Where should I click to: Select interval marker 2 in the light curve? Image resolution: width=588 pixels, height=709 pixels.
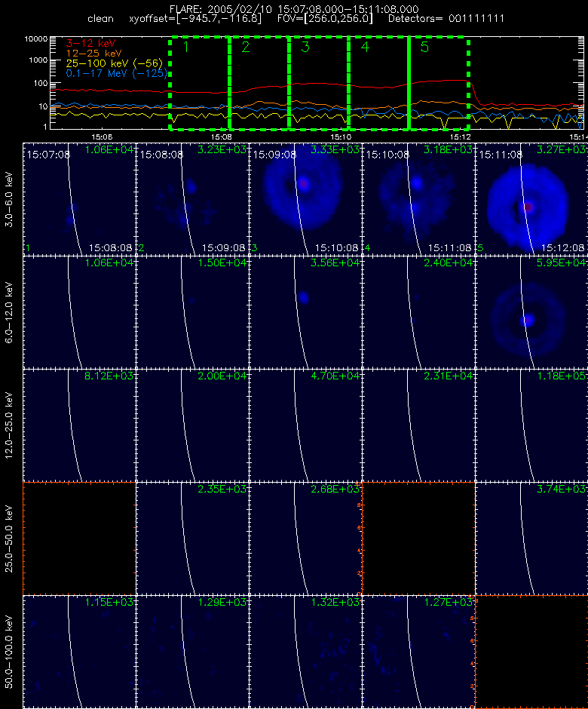(246, 47)
